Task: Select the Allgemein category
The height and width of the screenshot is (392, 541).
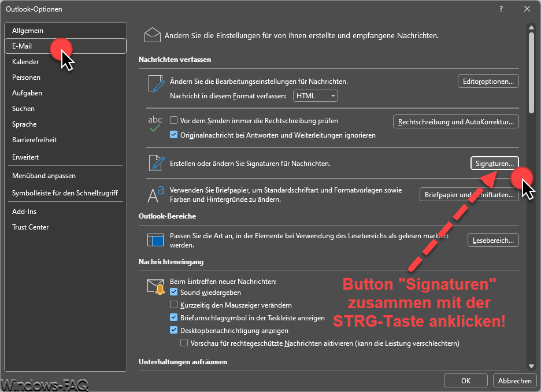Action: [65, 31]
